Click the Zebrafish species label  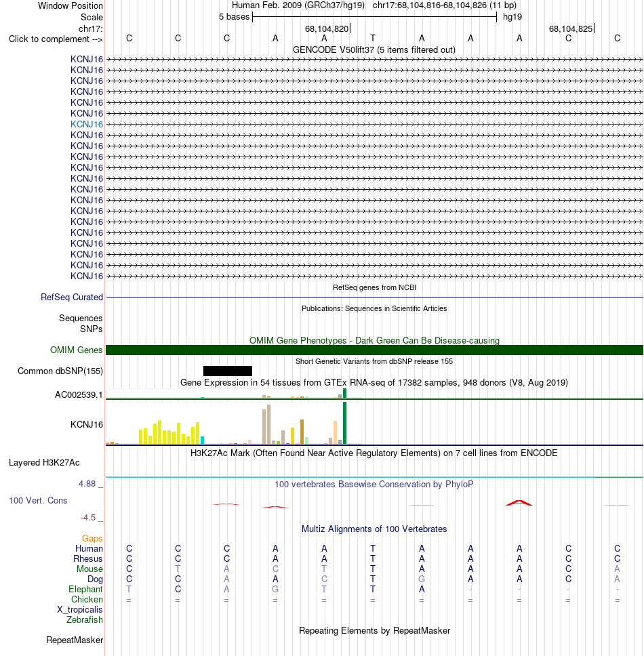coord(85,619)
